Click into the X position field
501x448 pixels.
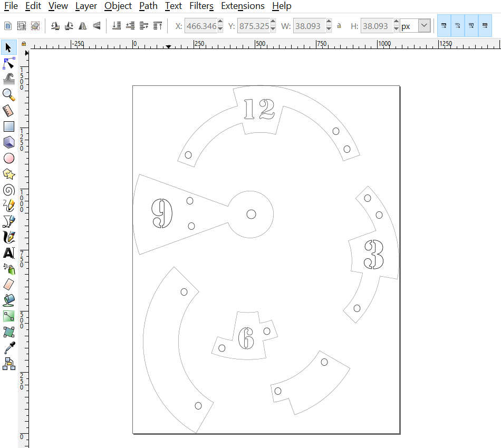200,26
